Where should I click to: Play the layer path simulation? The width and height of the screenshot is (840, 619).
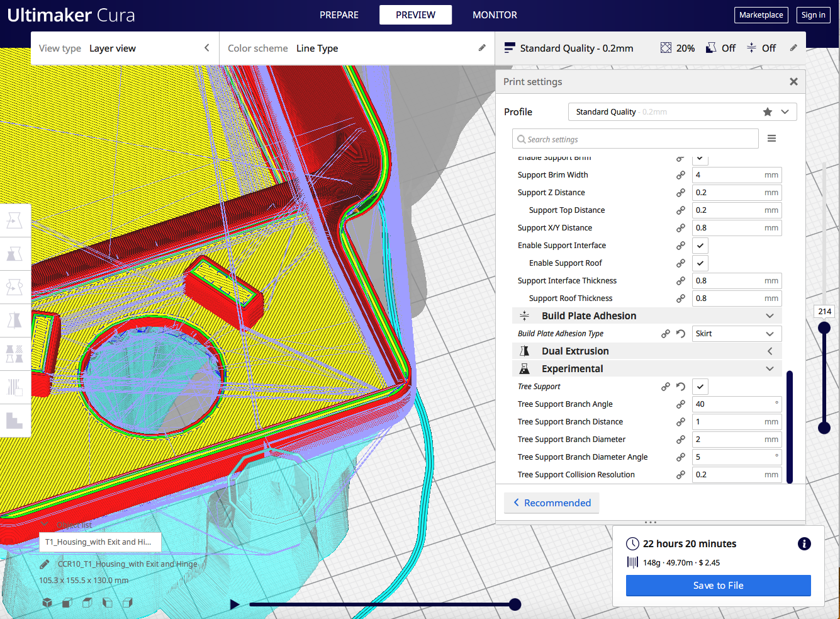235,605
